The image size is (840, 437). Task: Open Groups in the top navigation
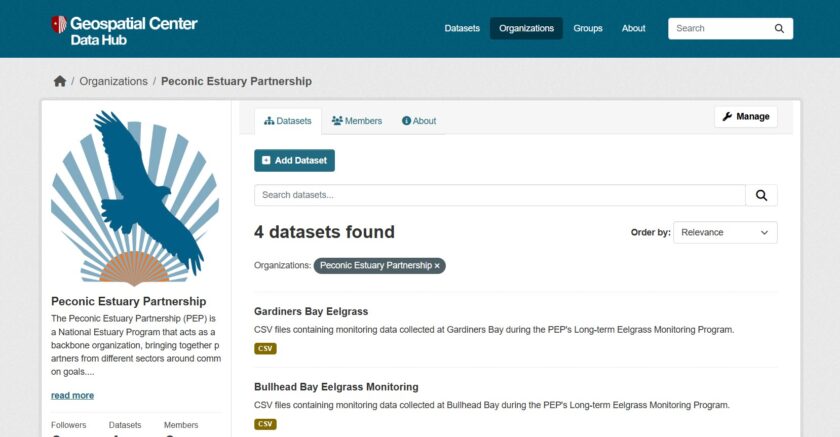(588, 28)
